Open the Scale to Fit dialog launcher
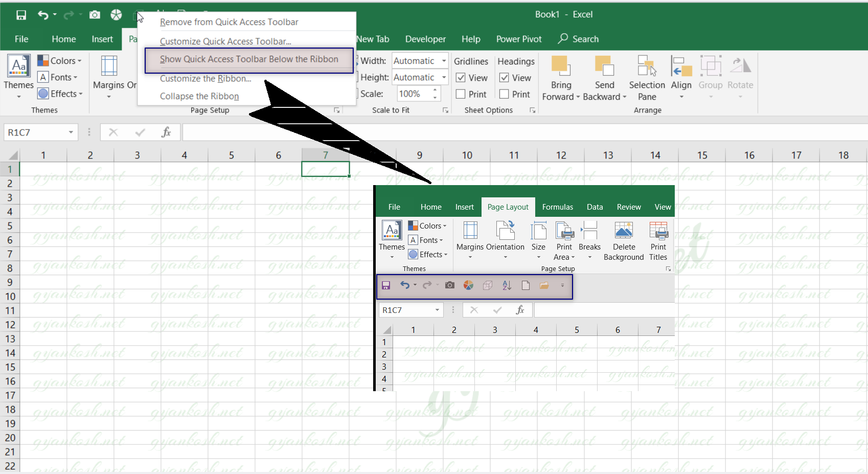The height and width of the screenshot is (474, 868). click(x=446, y=110)
